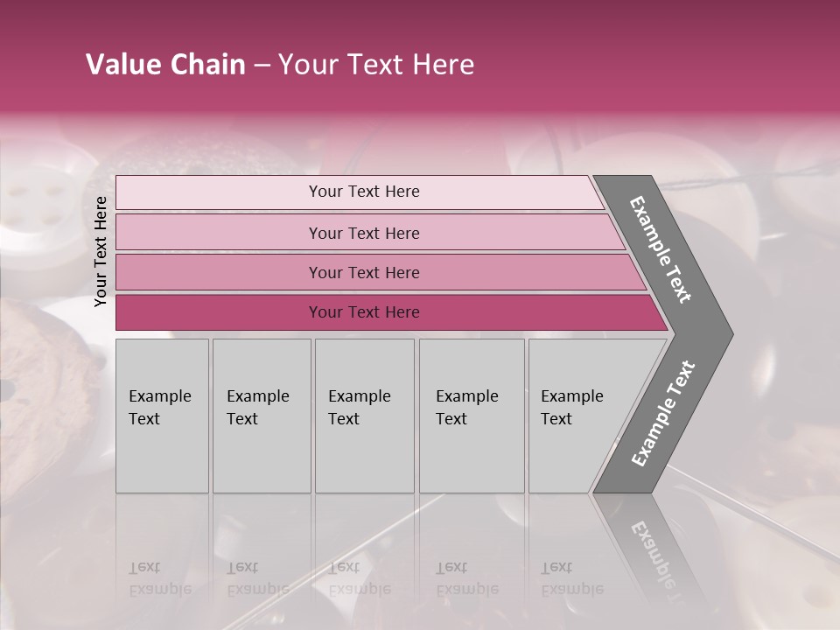The height and width of the screenshot is (630, 840).
Task: Click the 'Value Chain' slide title text
Action: pos(165,65)
